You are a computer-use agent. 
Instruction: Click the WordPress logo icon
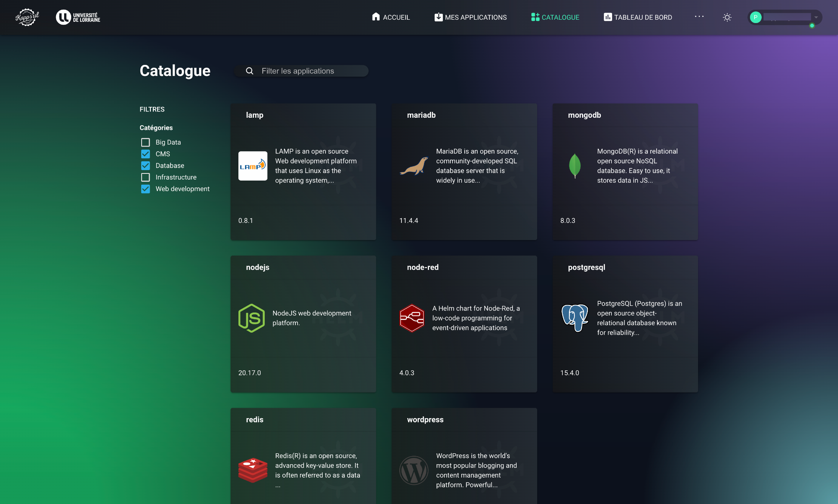[x=414, y=470]
